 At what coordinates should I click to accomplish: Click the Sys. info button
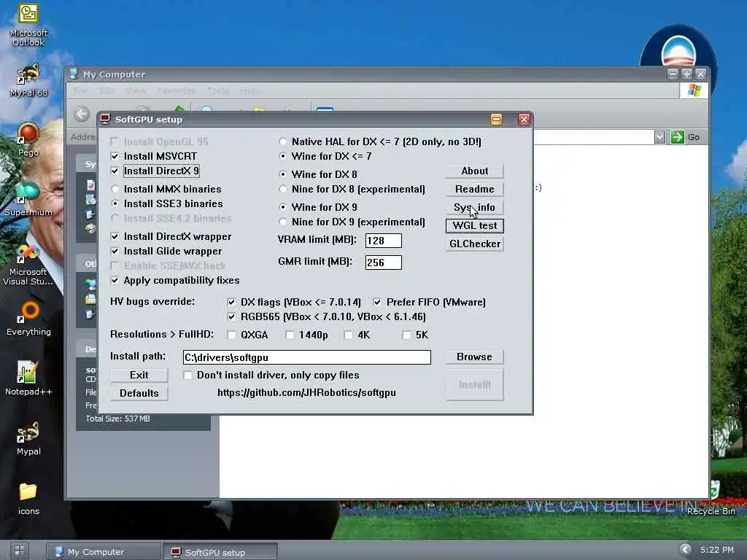tap(474, 208)
